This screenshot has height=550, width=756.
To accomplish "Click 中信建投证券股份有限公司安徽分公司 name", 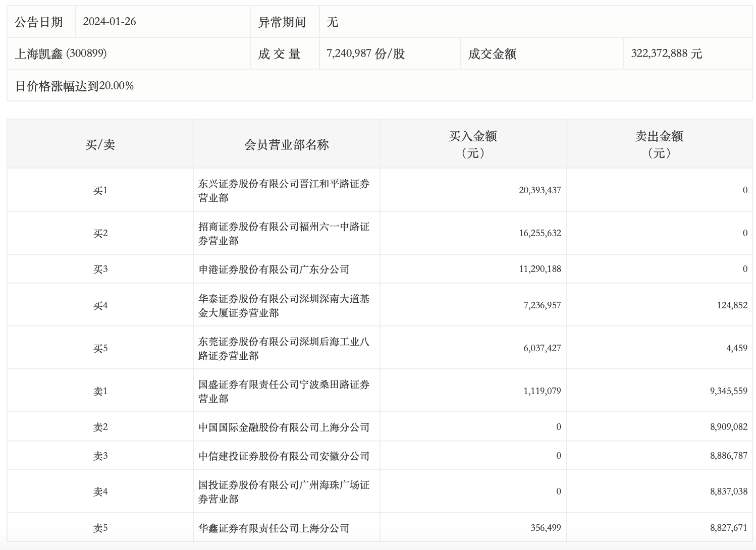I will (284, 456).
